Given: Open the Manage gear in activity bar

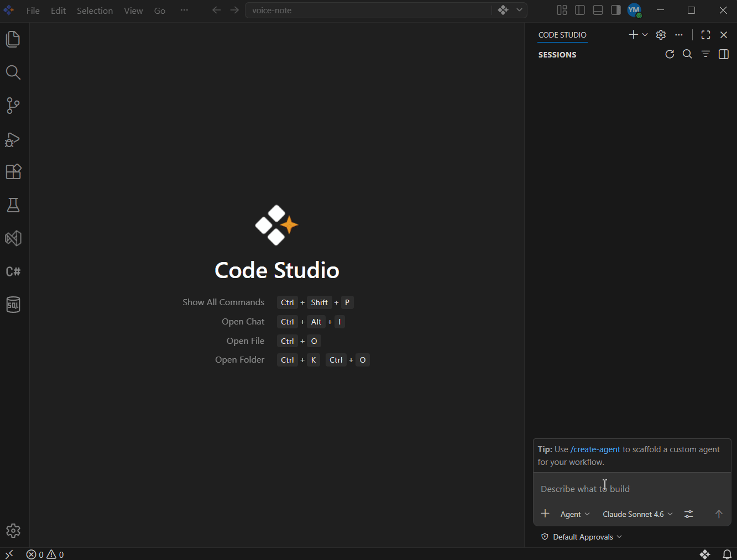Looking at the screenshot, I should click(13, 531).
